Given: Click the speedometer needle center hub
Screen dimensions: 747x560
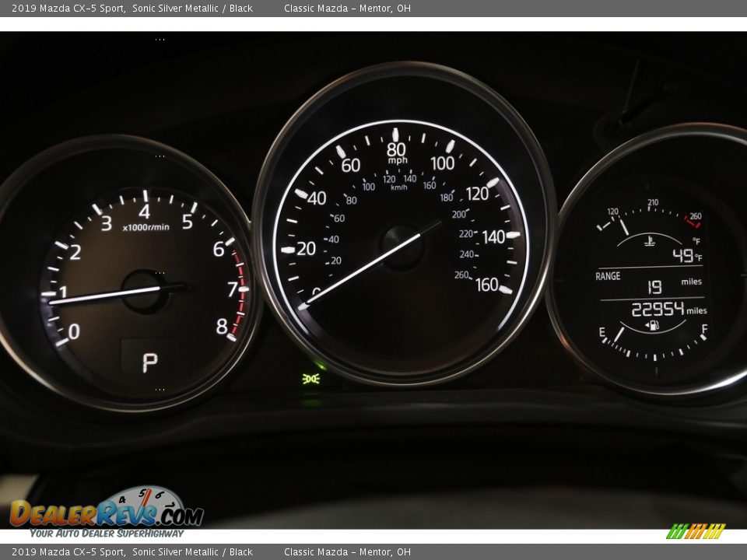Looking at the screenshot, I should [x=402, y=247].
